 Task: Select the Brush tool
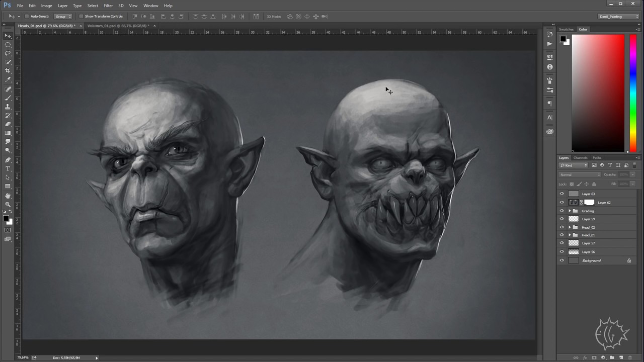(8, 98)
